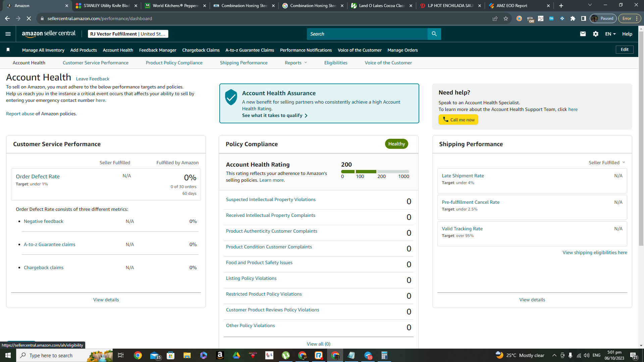The image size is (644, 362).
Task: Toggle Chrome side panel icon
Action: pyautogui.click(x=584, y=18)
